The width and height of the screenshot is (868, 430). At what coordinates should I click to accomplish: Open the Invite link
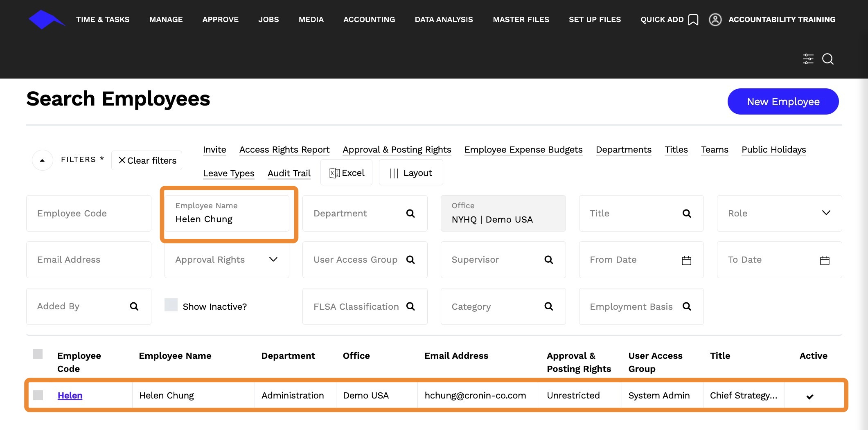click(x=214, y=150)
